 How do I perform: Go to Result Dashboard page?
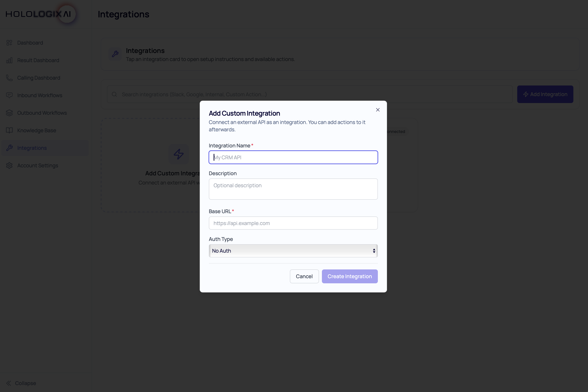click(45, 60)
